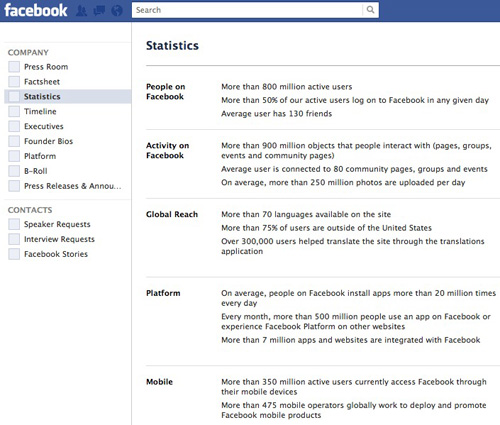500x425 pixels.
Task: Click the icon next to Executives
Action: coord(14,126)
